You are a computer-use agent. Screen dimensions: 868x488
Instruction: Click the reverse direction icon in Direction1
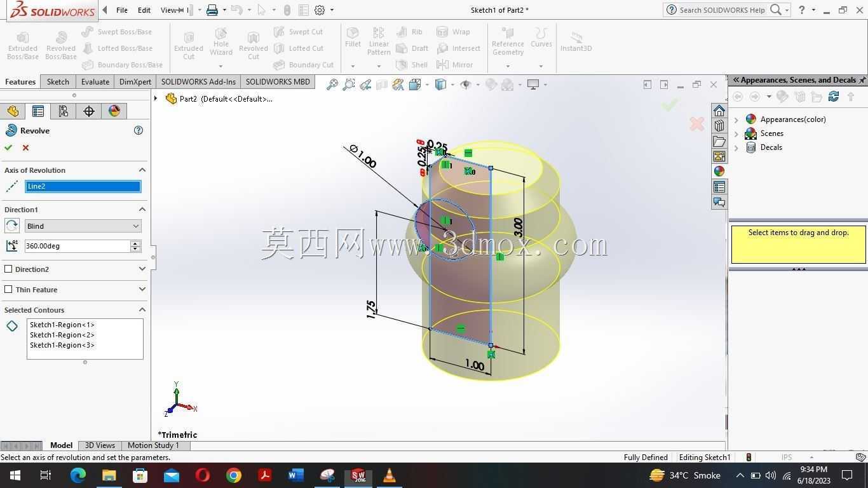tap(11, 226)
